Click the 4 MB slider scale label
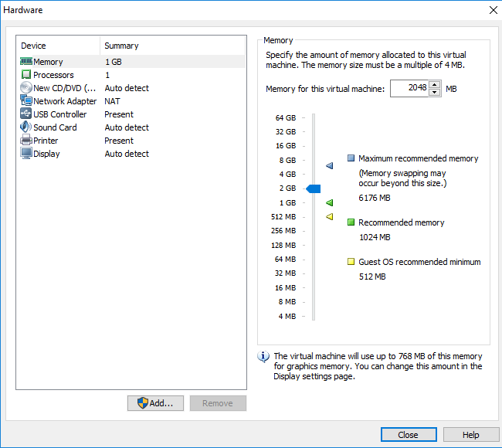Screen dimensions: 502x448 click(287, 317)
